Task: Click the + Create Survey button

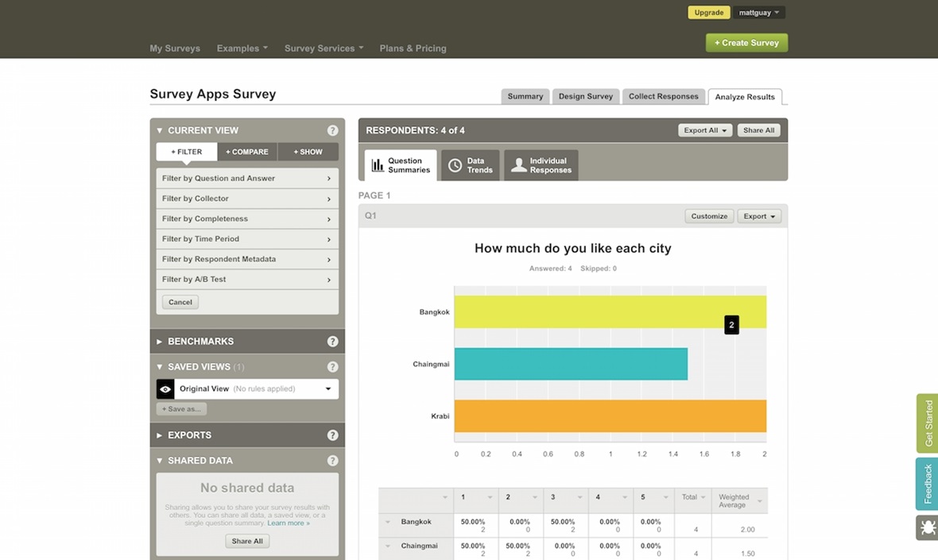Action: click(x=746, y=43)
